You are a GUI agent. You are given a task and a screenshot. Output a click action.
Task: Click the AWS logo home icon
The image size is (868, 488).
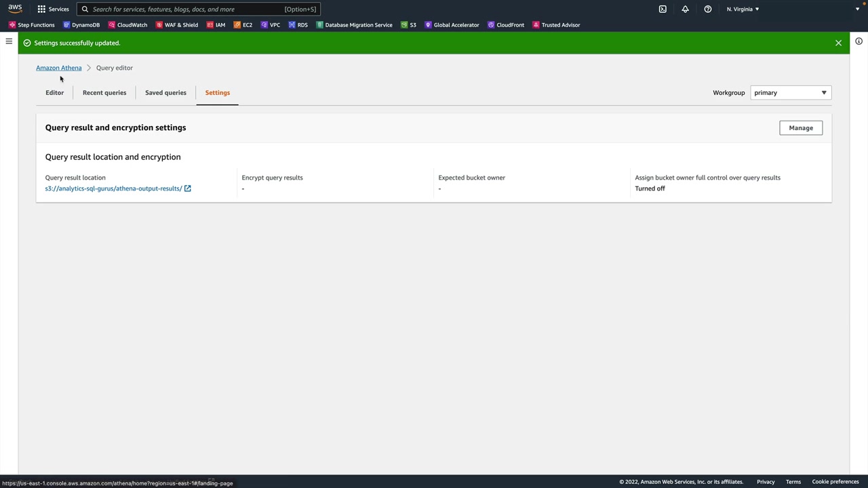(15, 9)
